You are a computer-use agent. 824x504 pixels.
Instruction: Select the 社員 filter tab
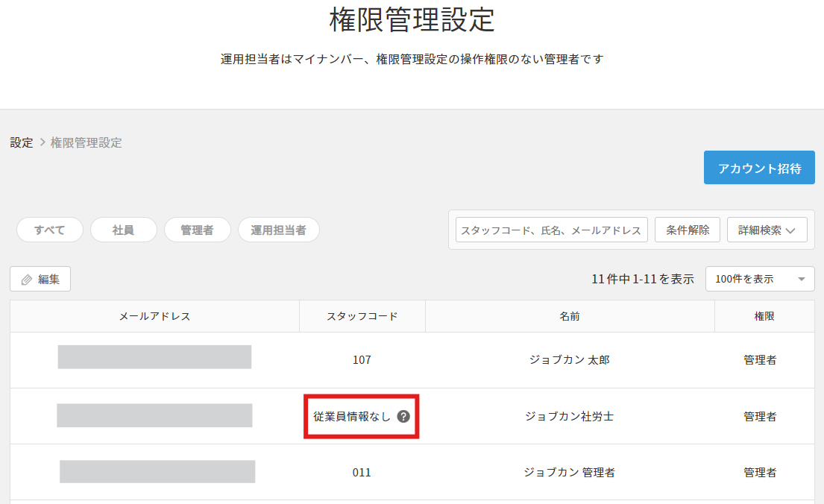pos(124,230)
